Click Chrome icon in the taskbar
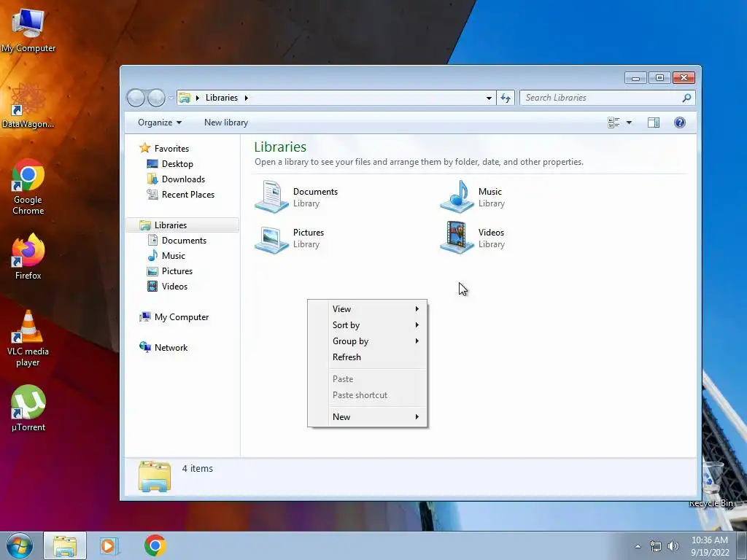The width and height of the screenshot is (747, 560). tap(155, 545)
